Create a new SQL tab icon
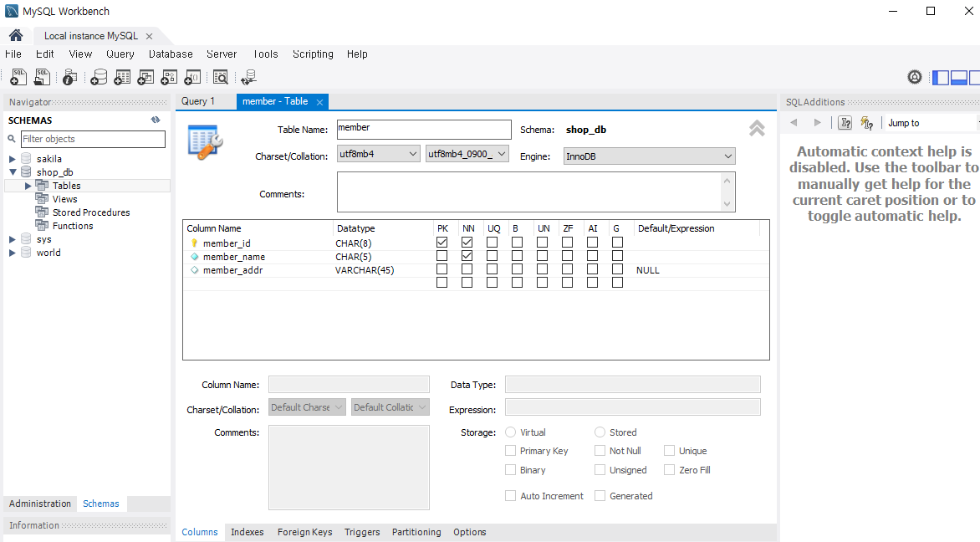This screenshot has width=980, height=542. pyautogui.click(x=18, y=77)
